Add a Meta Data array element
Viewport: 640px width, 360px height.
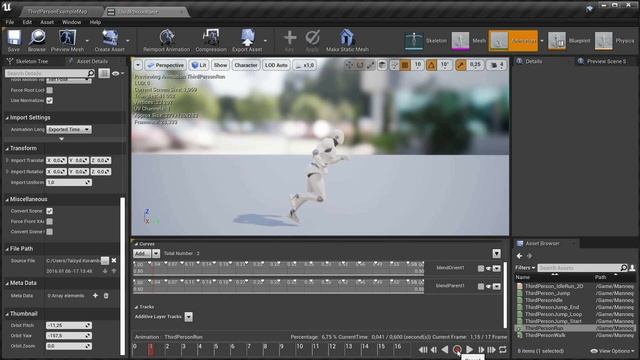(x=95, y=296)
